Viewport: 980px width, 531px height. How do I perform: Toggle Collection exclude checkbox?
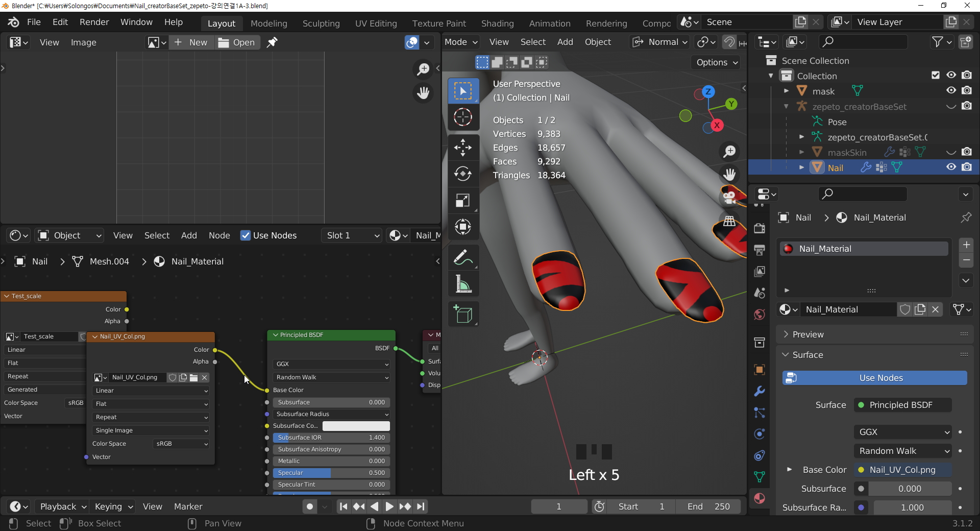coord(936,76)
